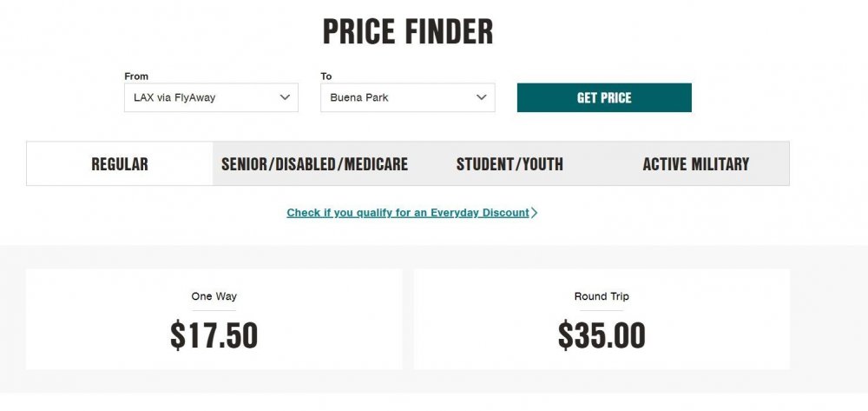The width and height of the screenshot is (868, 411).
Task: Click the From field label
Action: (x=136, y=76)
